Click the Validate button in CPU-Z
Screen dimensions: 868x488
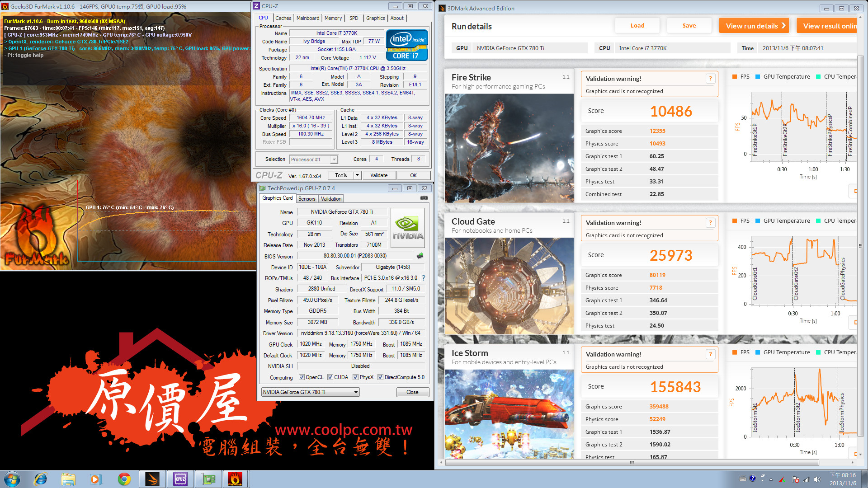379,175
